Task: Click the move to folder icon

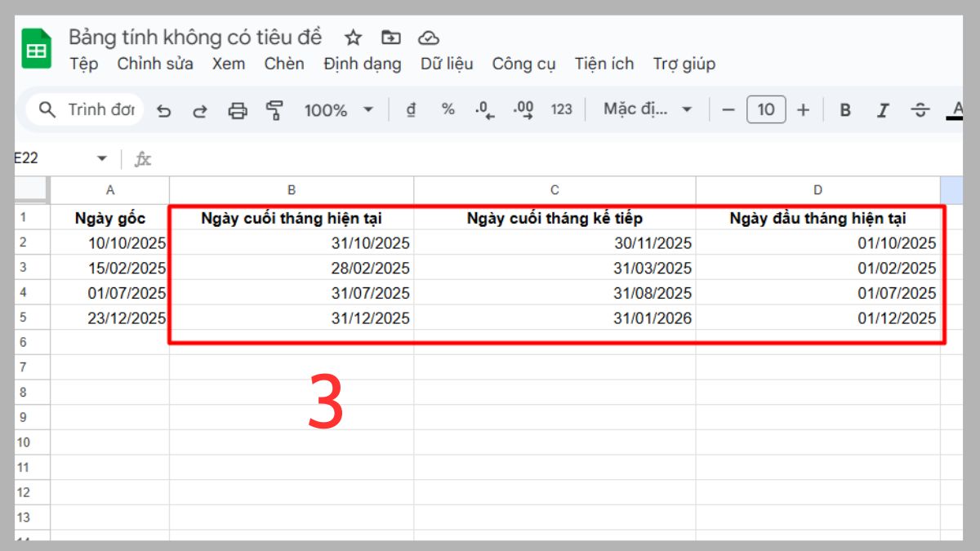Action: (391, 38)
